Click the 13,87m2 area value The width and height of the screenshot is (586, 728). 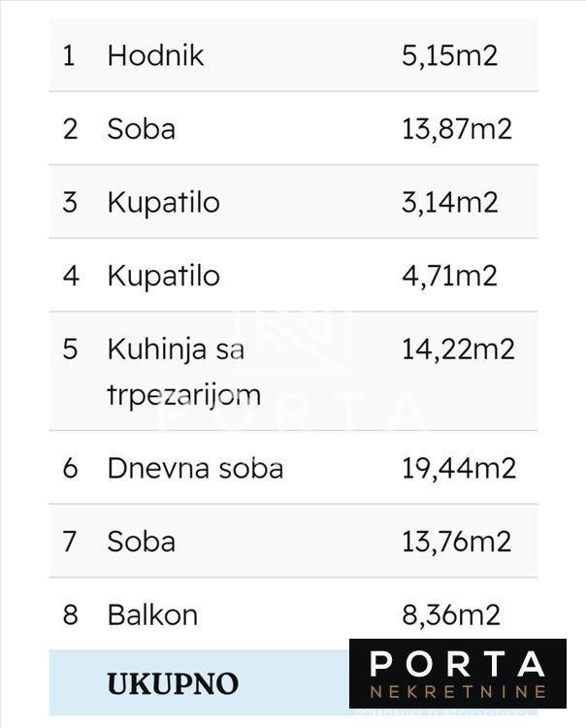click(x=456, y=129)
